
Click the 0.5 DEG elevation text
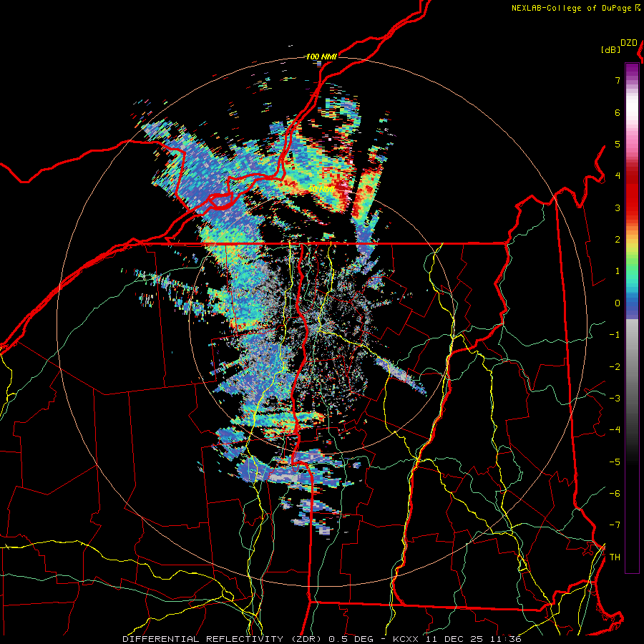click(351, 639)
